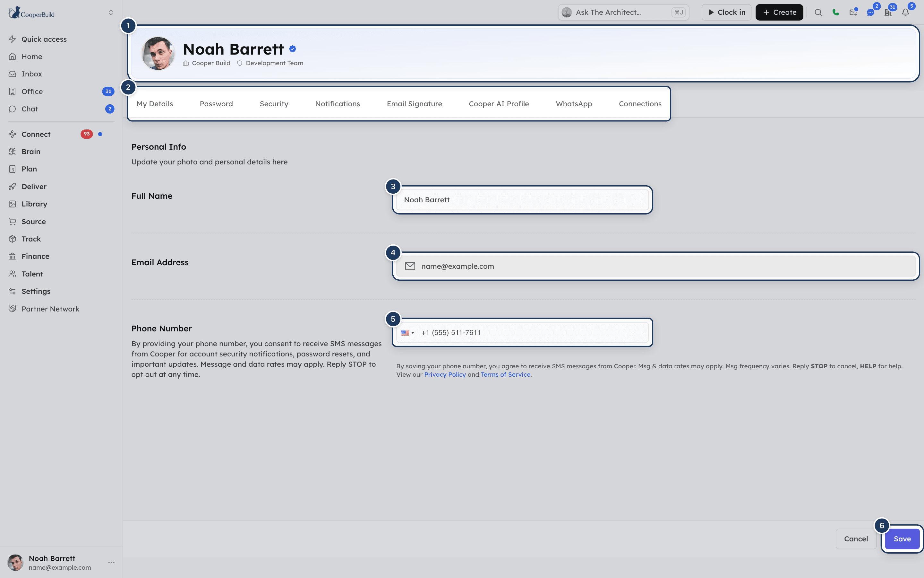The height and width of the screenshot is (578, 924).
Task: Switch to the Email Signature tab
Action: point(414,104)
